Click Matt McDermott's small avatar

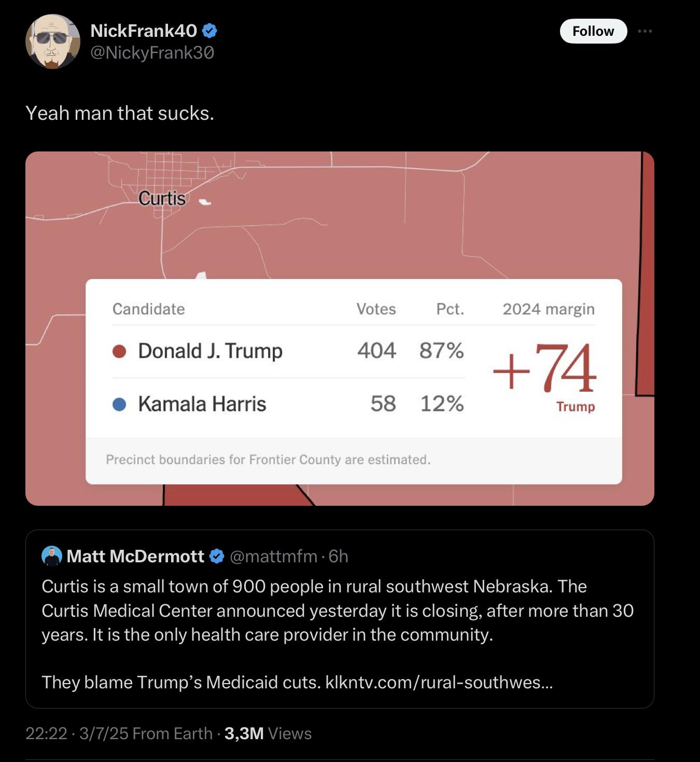click(x=51, y=556)
